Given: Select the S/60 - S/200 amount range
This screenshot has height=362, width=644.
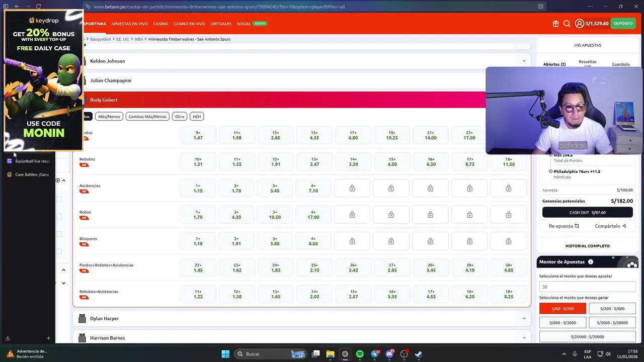Looking at the screenshot, I should pyautogui.click(x=562, y=309).
